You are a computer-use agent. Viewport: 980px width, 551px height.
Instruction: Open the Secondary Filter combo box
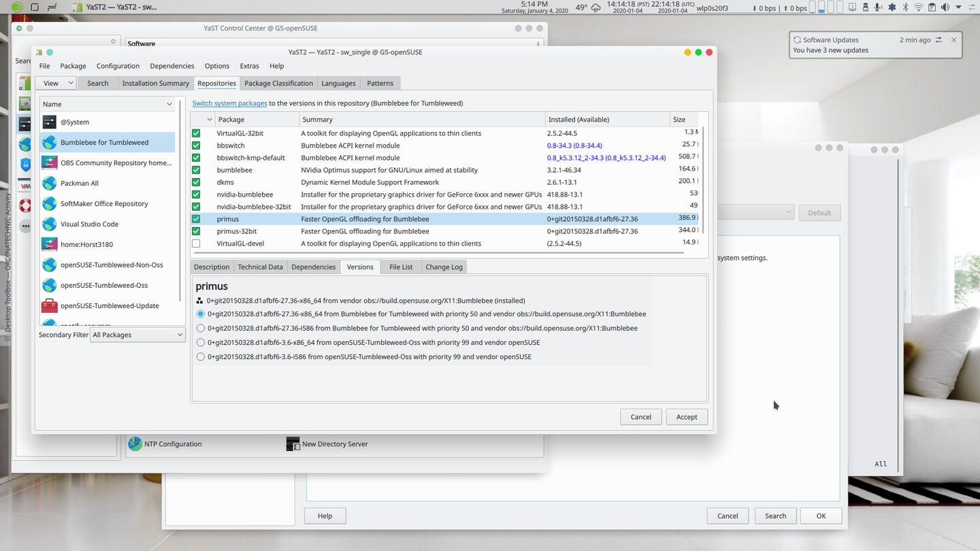[x=138, y=335]
